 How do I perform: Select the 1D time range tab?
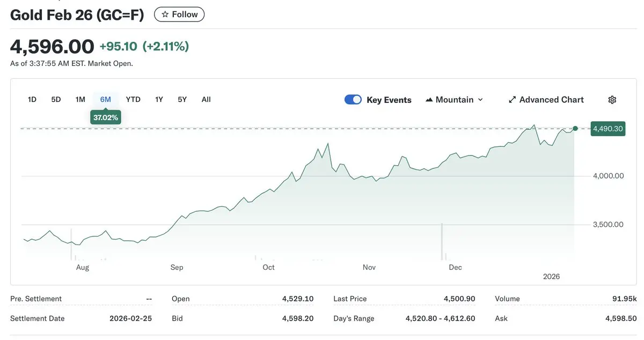point(32,99)
